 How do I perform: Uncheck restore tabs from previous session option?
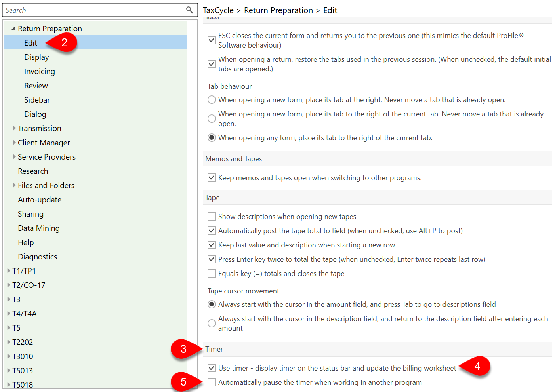212,64
